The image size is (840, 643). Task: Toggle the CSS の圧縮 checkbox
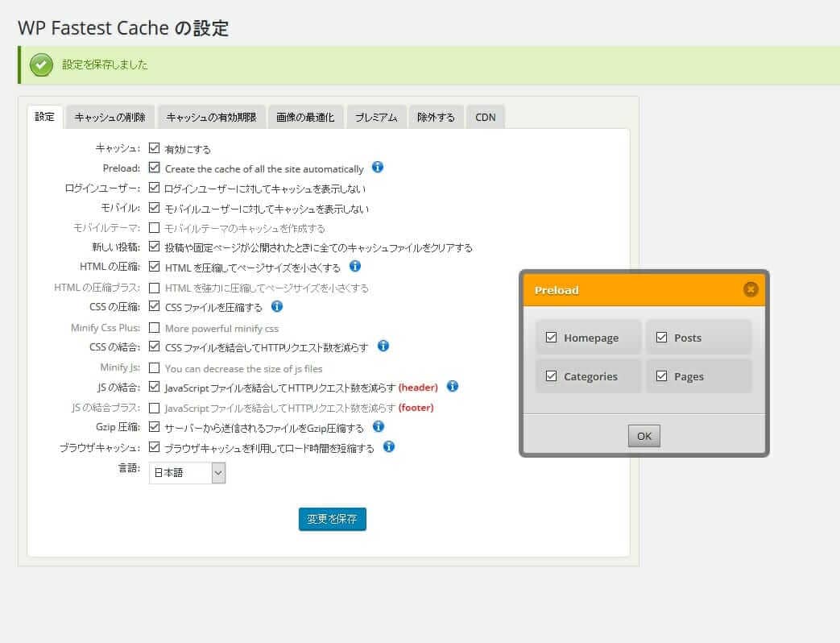(155, 306)
